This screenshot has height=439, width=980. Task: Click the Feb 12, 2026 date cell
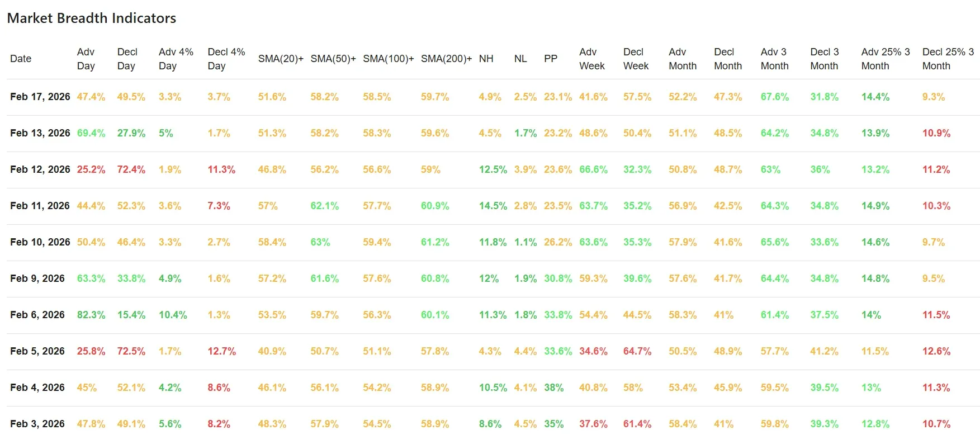tap(40, 169)
